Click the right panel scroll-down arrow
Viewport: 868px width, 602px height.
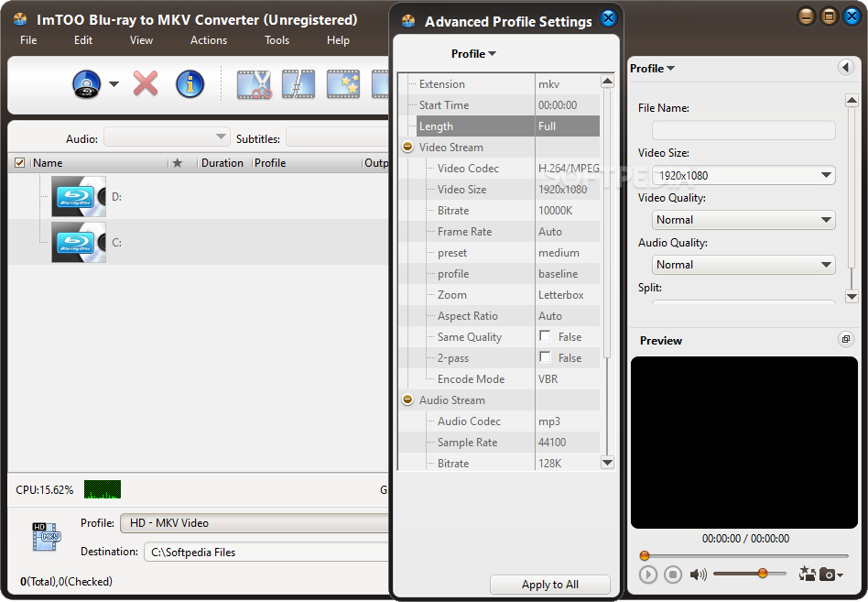pyautogui.click(x=852, y=296)
